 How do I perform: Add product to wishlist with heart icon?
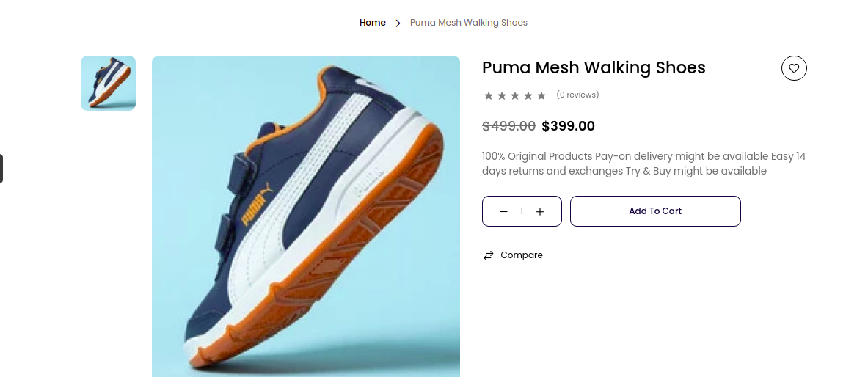pyautogui.click(x=794, y=68)
